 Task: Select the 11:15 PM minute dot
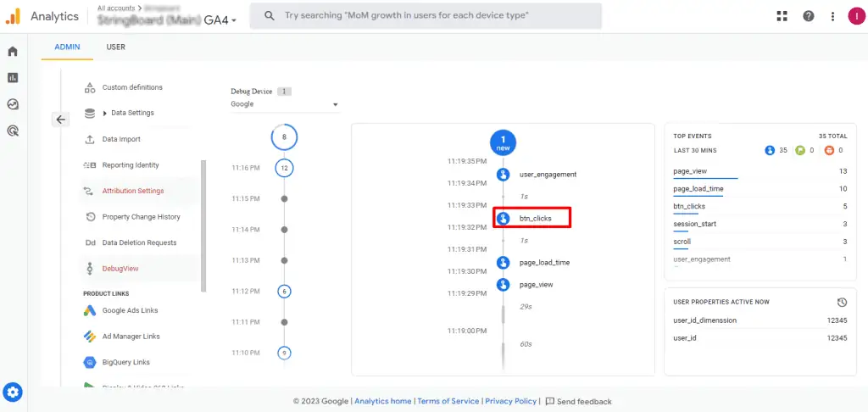(x=284, y=198)
